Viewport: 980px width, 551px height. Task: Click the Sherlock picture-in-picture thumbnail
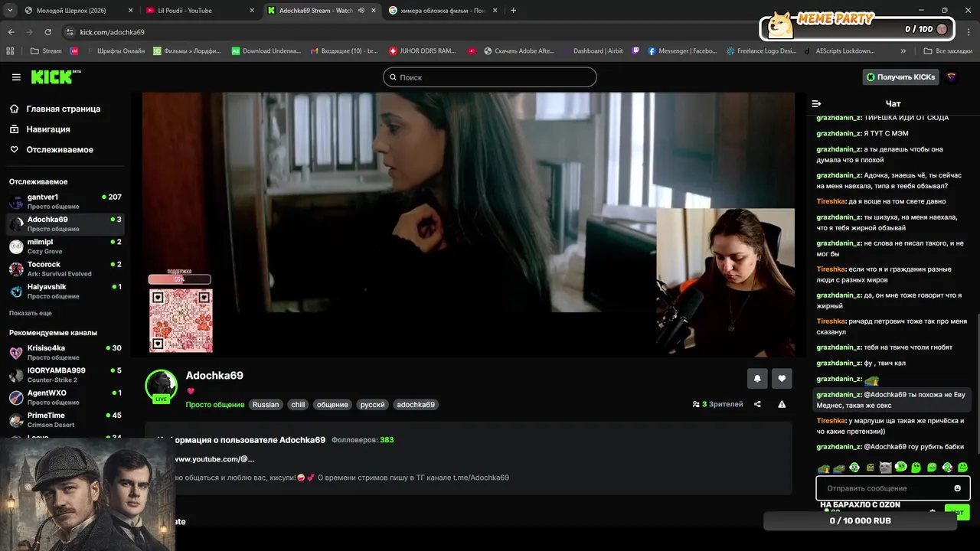87,494
